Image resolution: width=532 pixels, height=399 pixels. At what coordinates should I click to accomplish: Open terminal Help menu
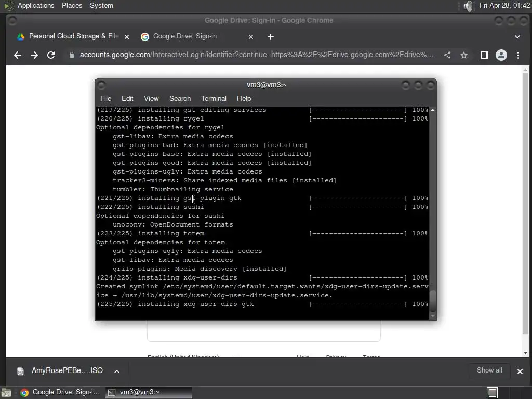(244, 98)
